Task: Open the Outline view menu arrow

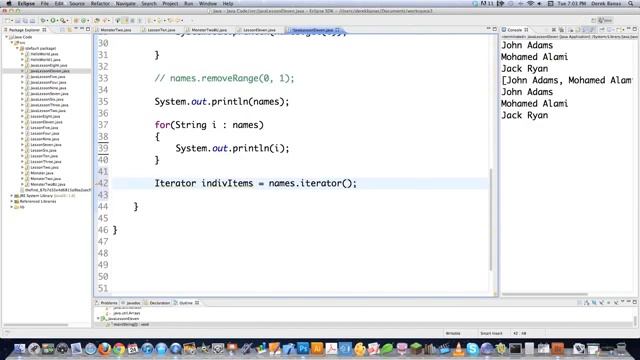Action: click(x=622, y=302)
